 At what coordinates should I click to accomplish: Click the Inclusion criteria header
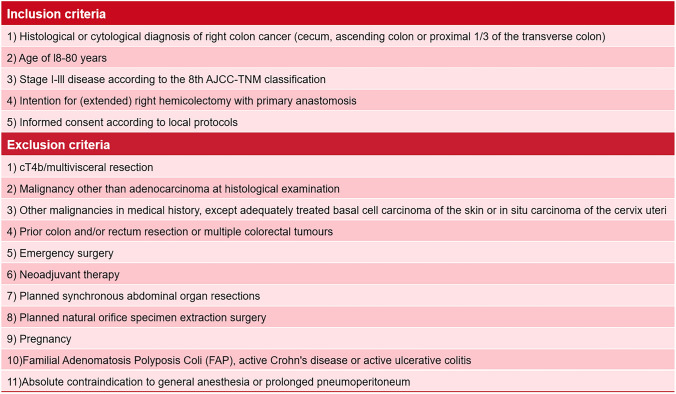coord(338,13)
